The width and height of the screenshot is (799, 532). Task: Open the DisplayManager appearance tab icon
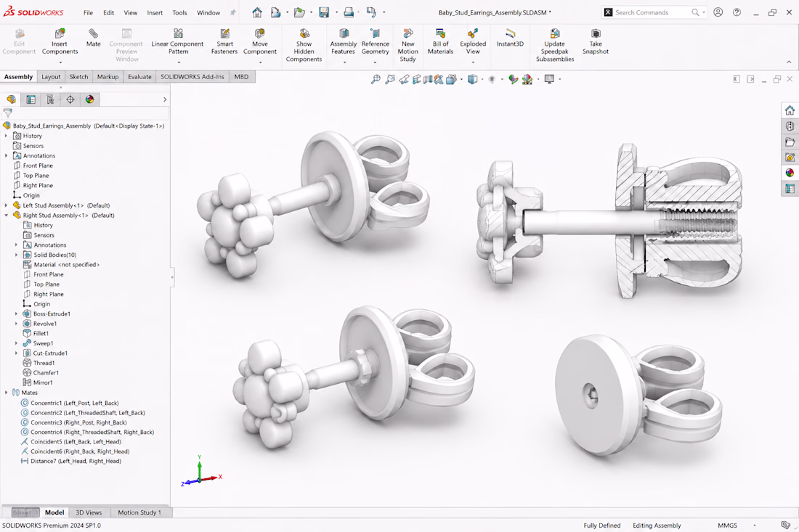pyautogui.click(x=89, y=99)
